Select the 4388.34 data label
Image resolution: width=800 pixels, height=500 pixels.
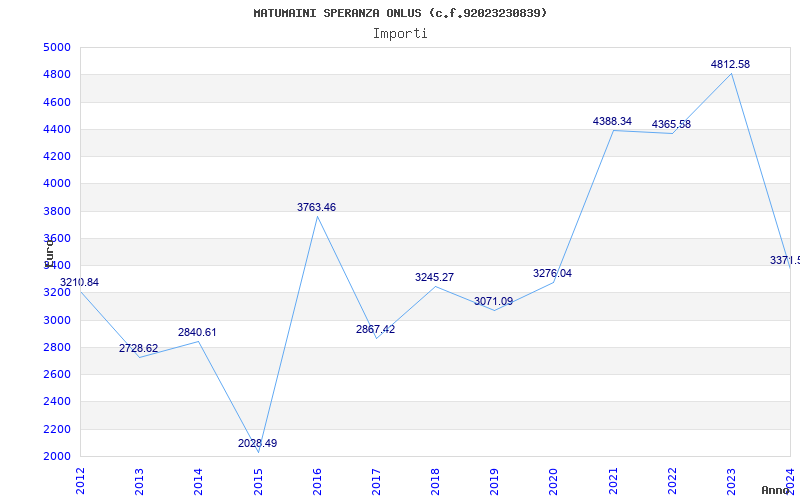click(612, 121)
